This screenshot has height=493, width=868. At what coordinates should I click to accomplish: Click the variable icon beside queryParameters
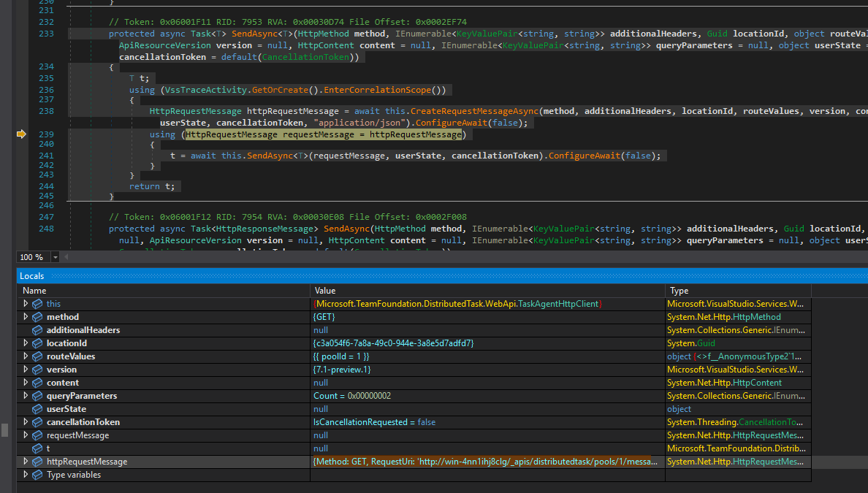pos(37,396)
